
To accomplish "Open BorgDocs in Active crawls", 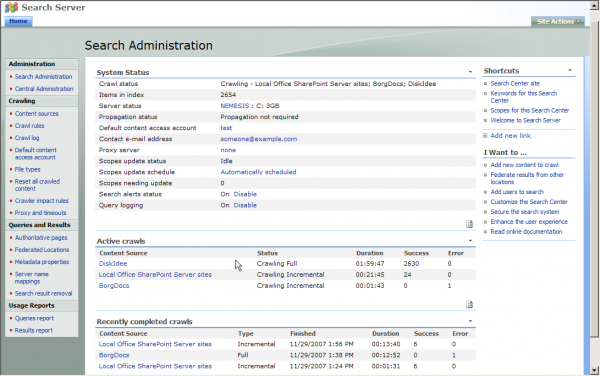I will click(x=114, y=286).
